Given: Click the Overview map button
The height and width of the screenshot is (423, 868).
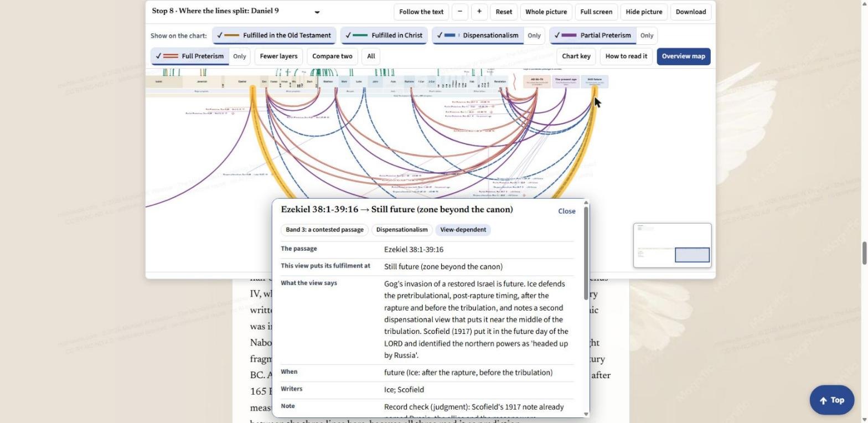Looking at the screenshot, I should click(684, 56).
